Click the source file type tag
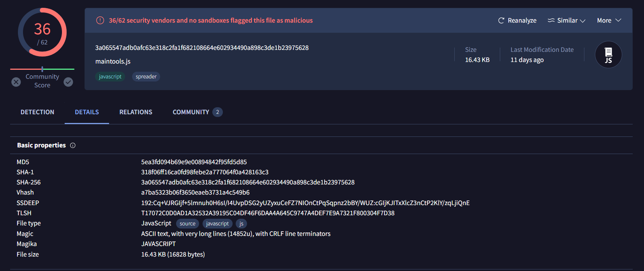 [x=187, y=224]
